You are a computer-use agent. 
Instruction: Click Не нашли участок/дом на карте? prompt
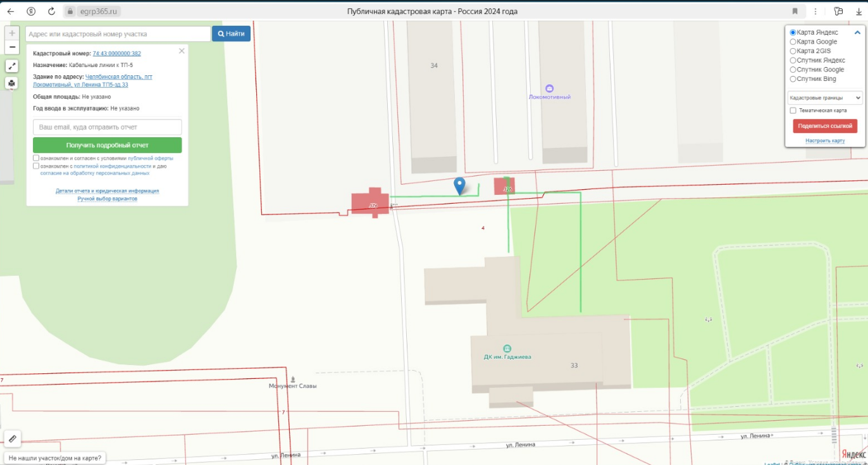pos(55,457)
